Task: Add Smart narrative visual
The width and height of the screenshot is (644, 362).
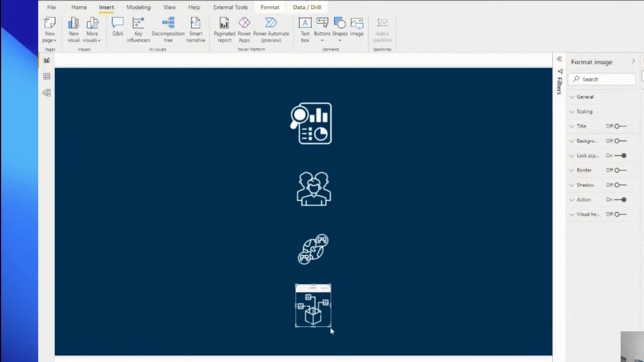Action: (x=195, y=30)
